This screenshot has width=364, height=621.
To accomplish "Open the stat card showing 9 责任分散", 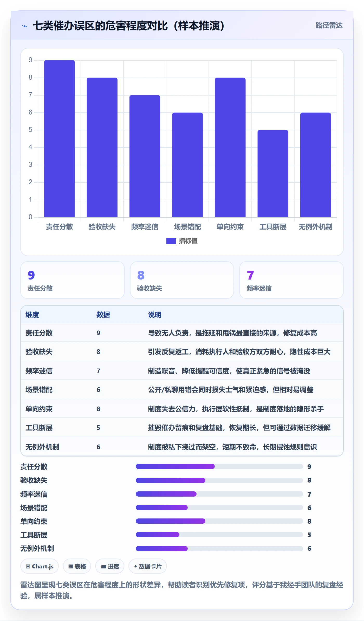I will tap(73, 280).
